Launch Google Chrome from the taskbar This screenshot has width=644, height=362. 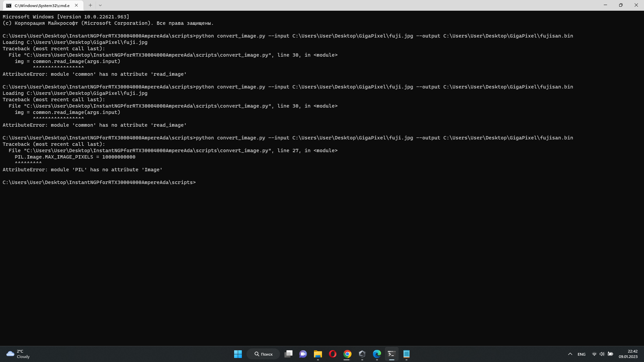[x=347, y=354]
